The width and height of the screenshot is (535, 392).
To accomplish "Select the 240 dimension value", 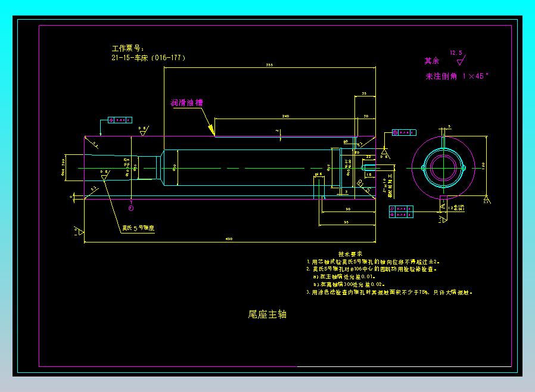I will click(x=285, y=116).
